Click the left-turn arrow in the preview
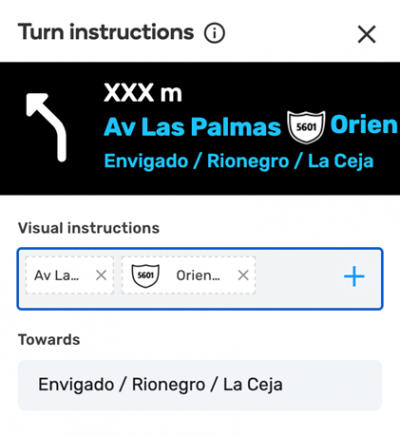Screen dimensions: 400x436 tap(47, 127)
